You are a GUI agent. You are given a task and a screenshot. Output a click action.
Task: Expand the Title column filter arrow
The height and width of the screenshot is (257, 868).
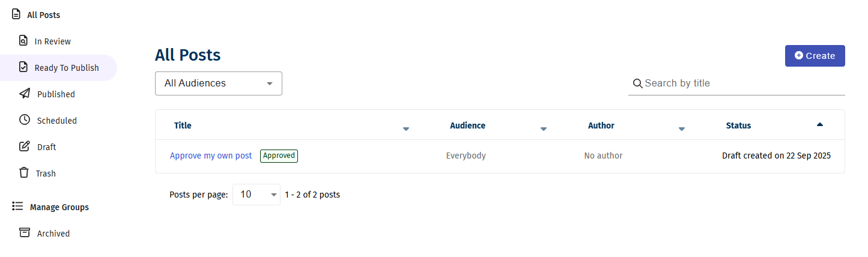(406, 128)
